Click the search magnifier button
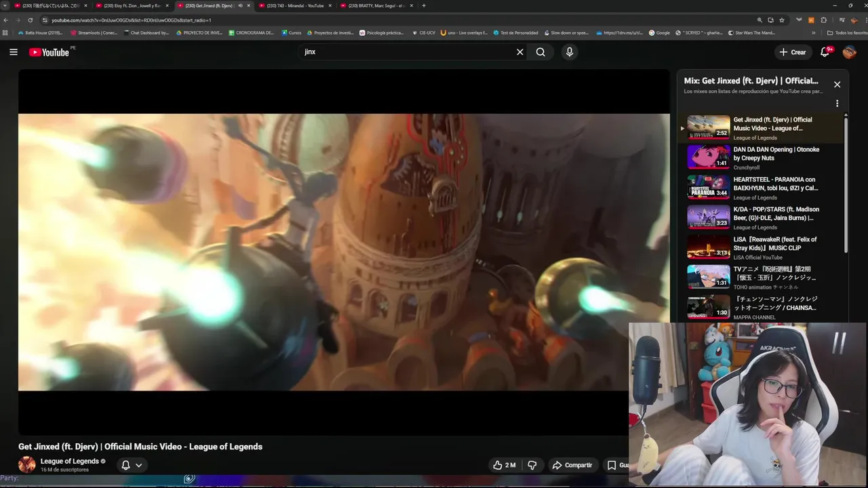The image size is (868, 488). (x=540, y=52)
